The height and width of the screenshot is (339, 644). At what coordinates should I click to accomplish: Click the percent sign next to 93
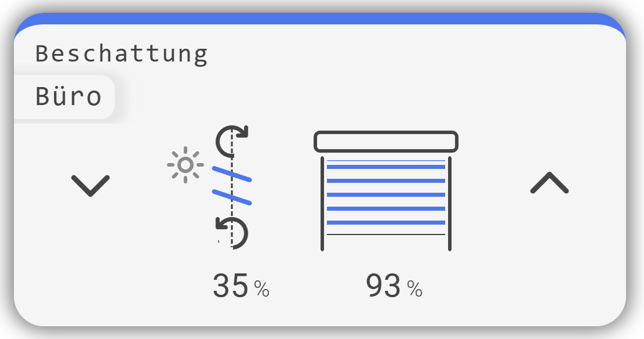point(414,288)
